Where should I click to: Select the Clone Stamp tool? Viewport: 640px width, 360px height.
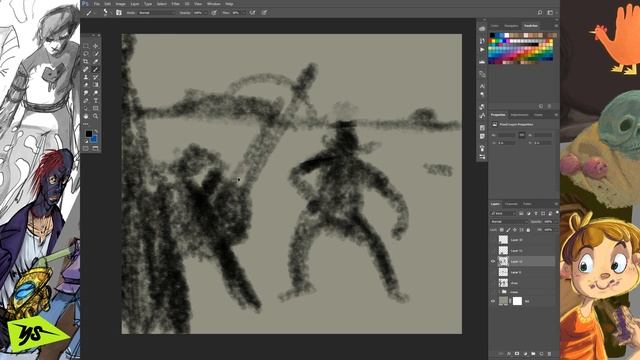[86, 77]
